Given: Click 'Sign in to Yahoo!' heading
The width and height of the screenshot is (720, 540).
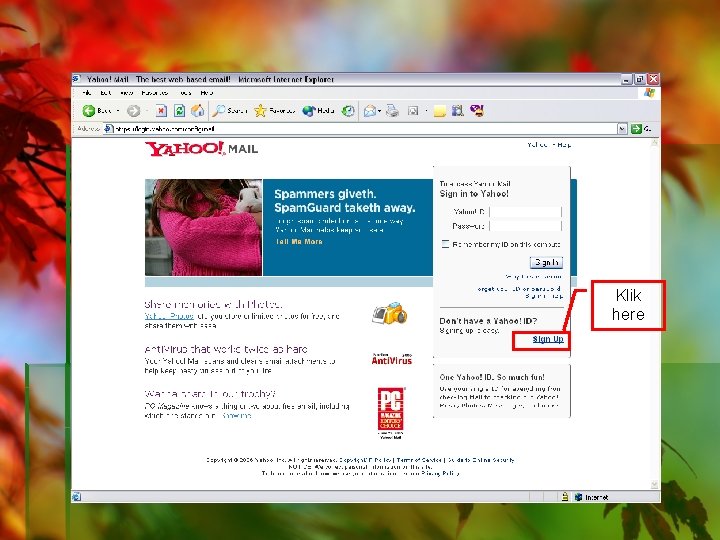Looking at the screenshot, I should (474, 194).
